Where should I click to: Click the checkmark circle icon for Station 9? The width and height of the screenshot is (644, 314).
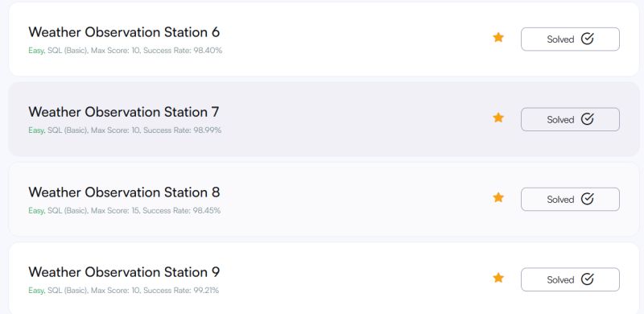coord(588,279)
